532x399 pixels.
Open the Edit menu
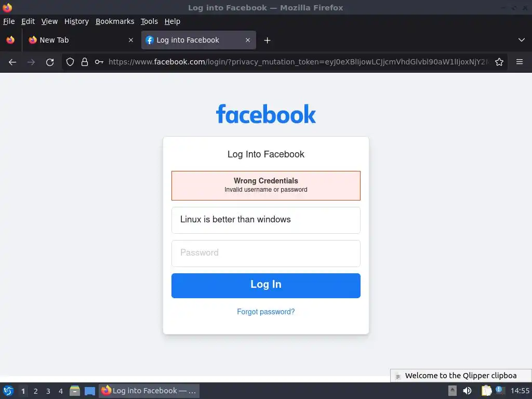(x=28, y=21)
